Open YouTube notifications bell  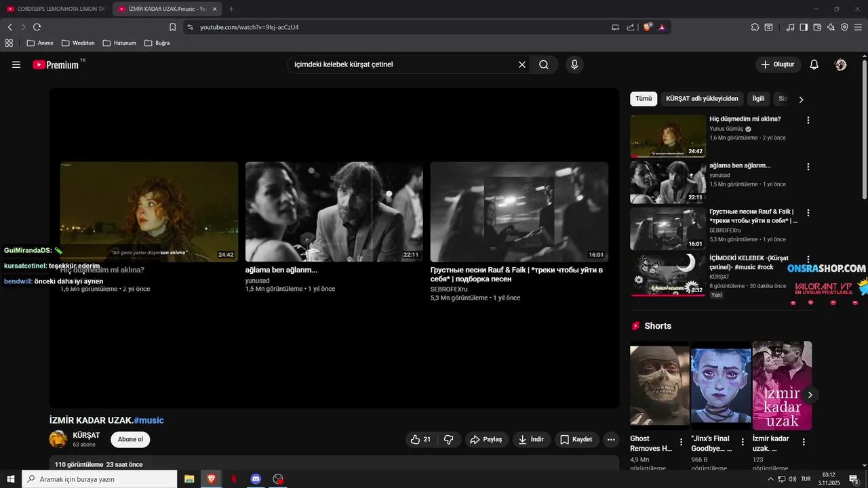(x=814, y=64)
